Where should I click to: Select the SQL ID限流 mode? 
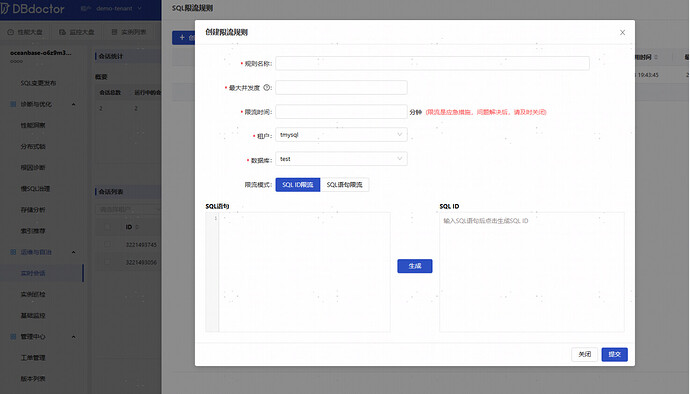(298, 185)
